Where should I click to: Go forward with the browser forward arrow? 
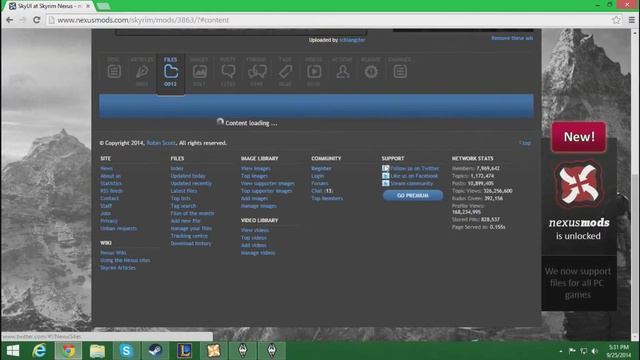click(x=22, y=20)
